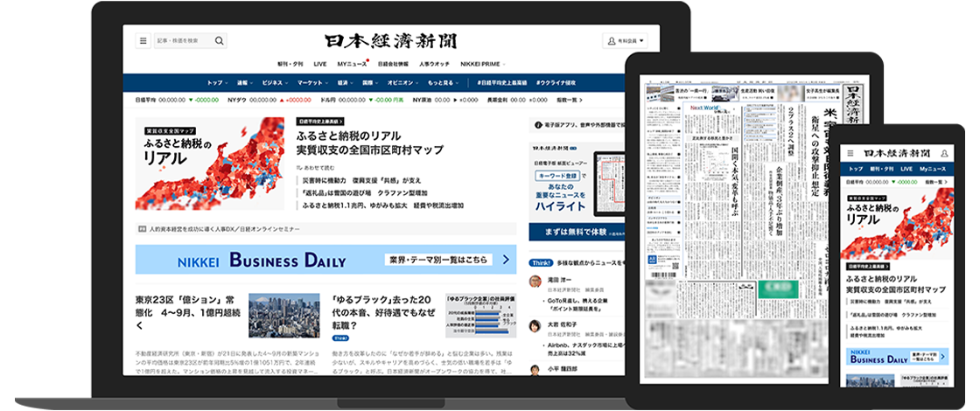Click the search magnifier icon
Screen dimensions: 980x411
(x=219, y=40)
